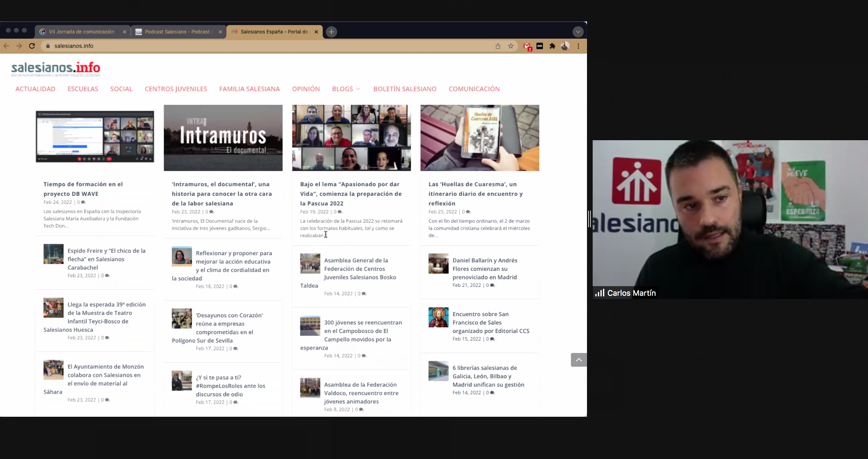
Task: Click the Intramuros documentary thumbnail
Action: coord(223,138)
